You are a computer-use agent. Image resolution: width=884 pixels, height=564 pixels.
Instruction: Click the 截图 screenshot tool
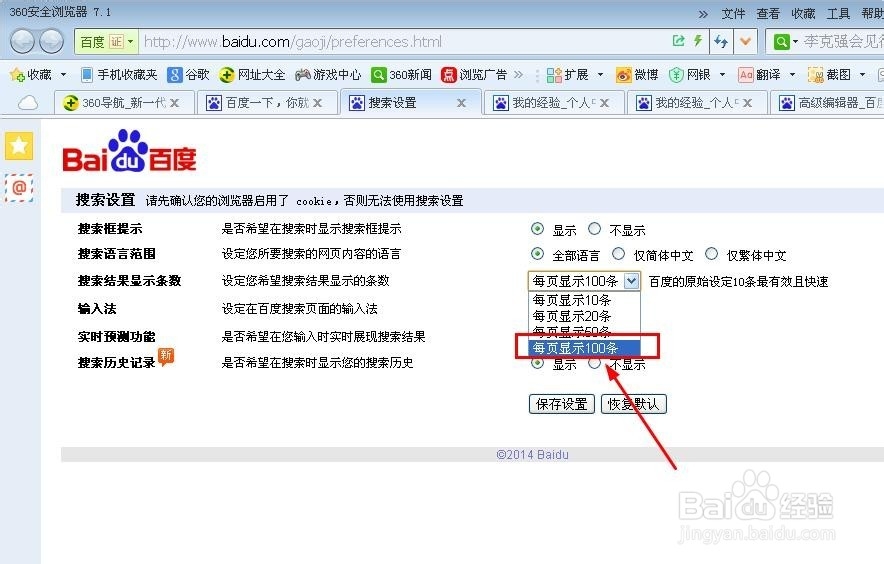[829, 74]
